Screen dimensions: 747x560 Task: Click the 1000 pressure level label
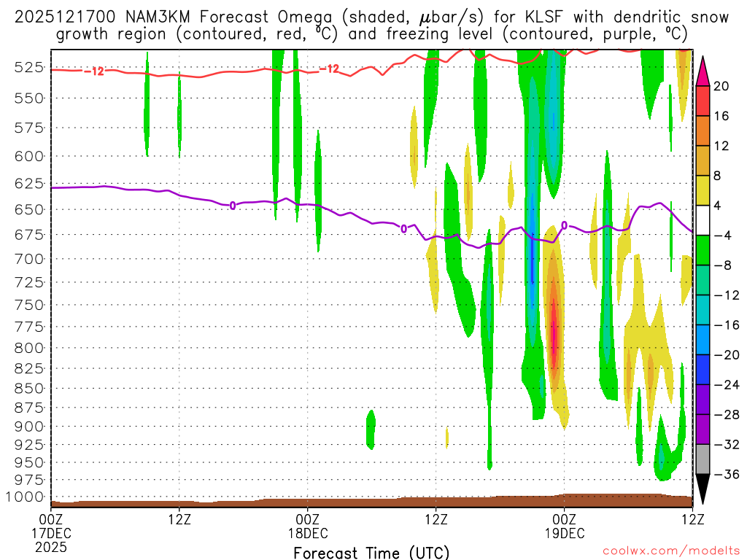(x=26, y=497)
